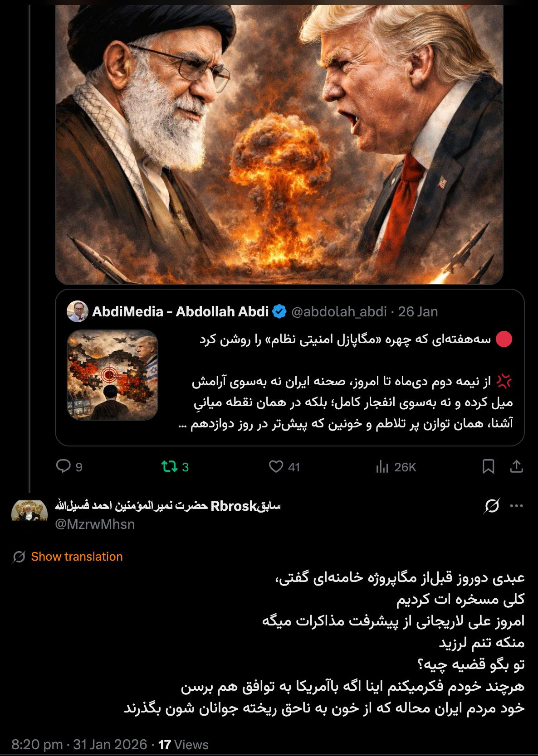The width and height of the screenshot is (538, 756).
Task: Click the AbdiMedia - Abdollah Abdi account name
Action: pos(180,311)
